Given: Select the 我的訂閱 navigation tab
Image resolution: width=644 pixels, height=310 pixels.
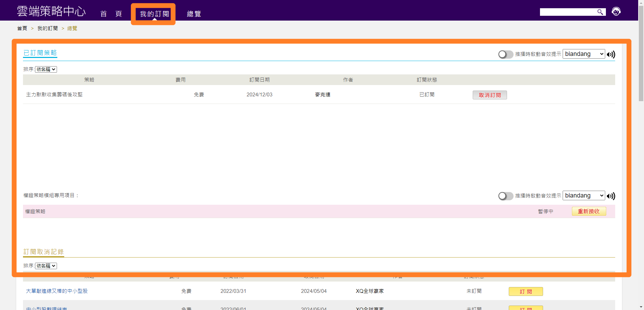Looking at the screenshot, I should (x=154, y=14).
